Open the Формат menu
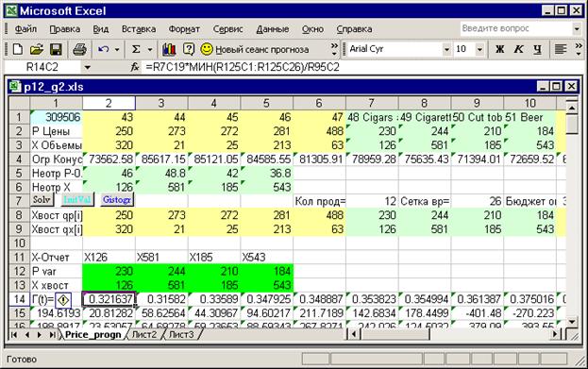Screen dimensions: 588x369 pos(184,29)
